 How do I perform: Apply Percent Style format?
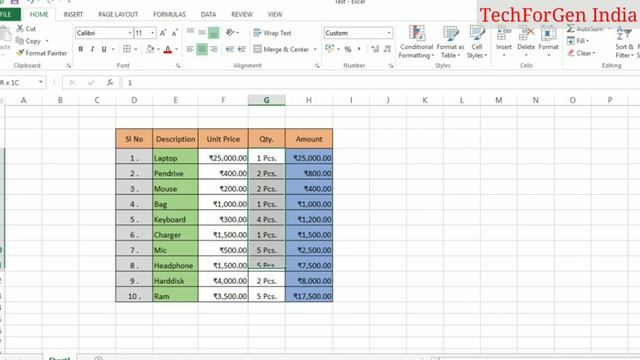pyautogui.click(x=348, y=49)
